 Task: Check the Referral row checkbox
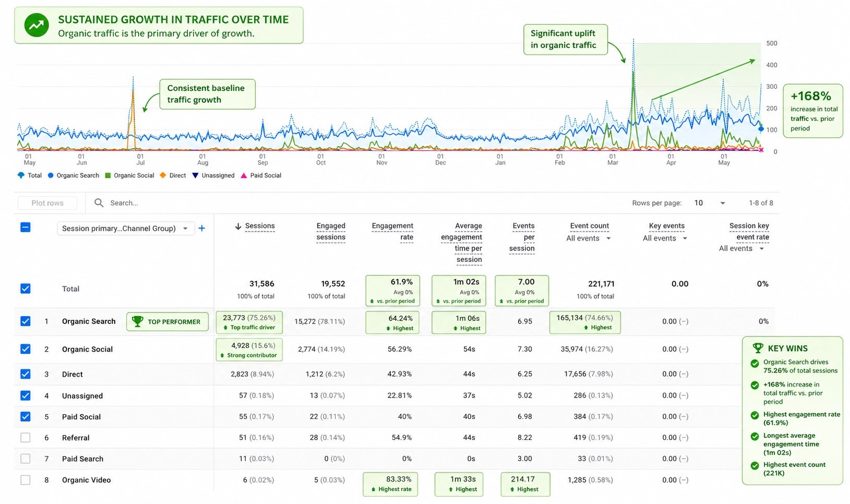coord(26,438)
